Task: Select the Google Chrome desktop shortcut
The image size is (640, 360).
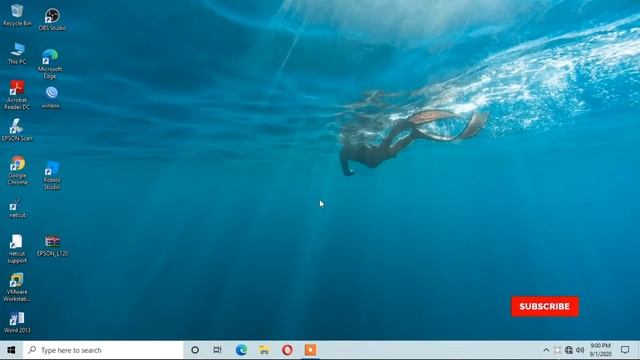Action: point(18,170)
